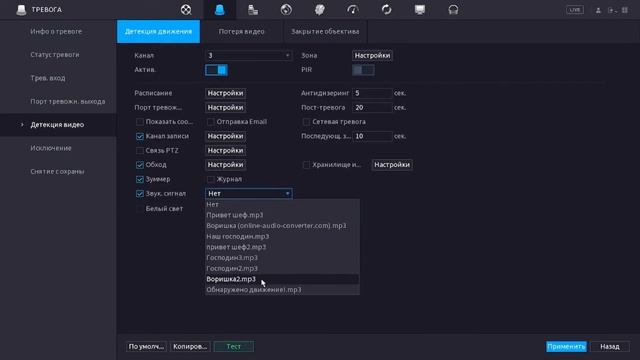Choose Наш господин.mp3 from the list

point(282,236)
